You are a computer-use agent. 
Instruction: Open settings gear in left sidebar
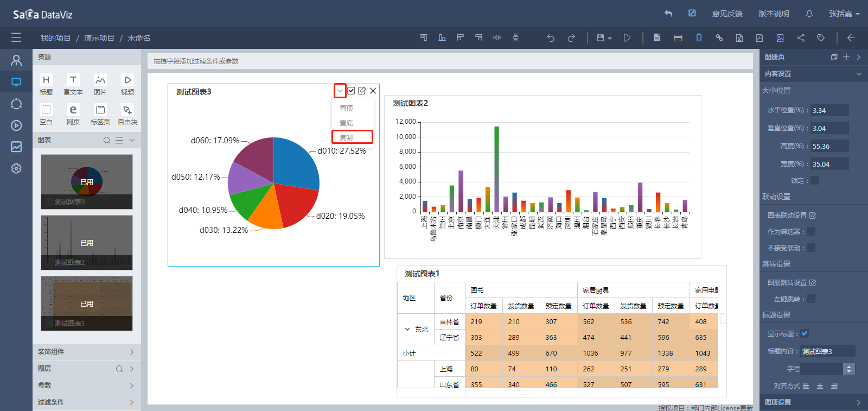(16, 168)
